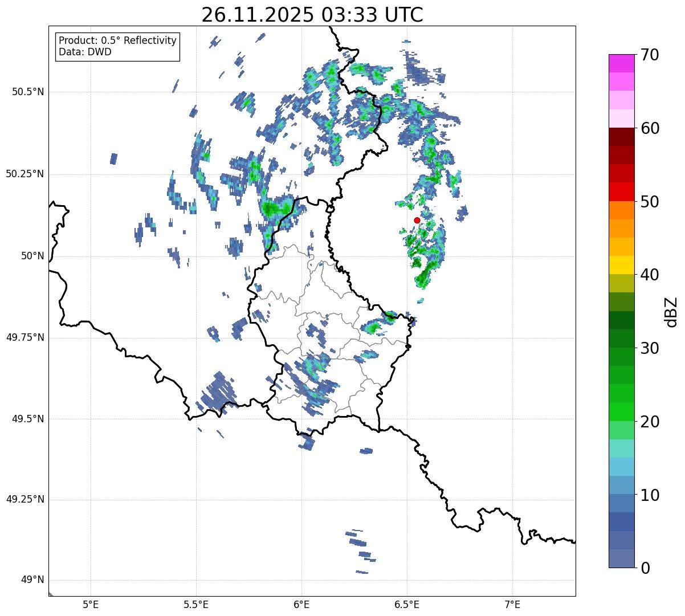
Task: Click the turquoise swatch between 10 and 20
Action: [x=621, y=448]
